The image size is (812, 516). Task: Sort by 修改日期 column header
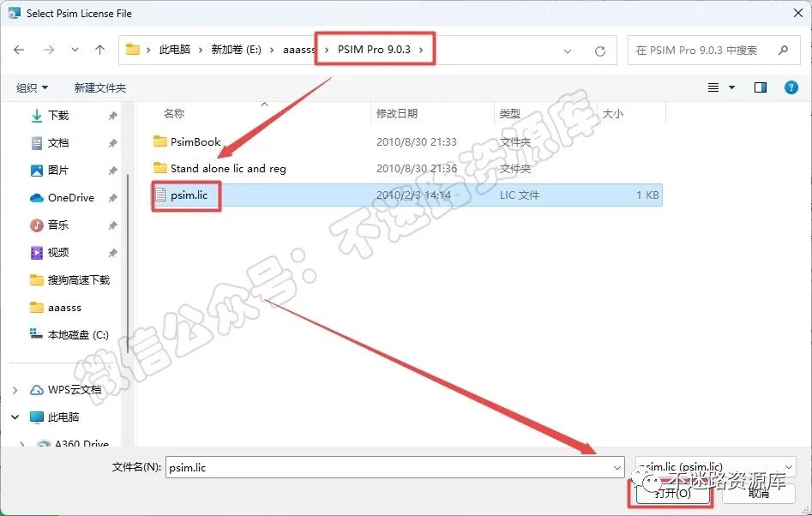397,114
